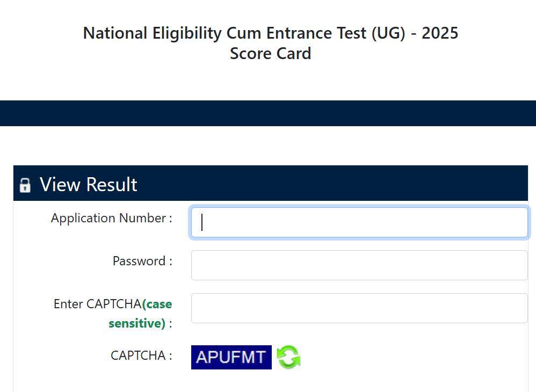Viewport: 536px width, 392px height.
Task: Click the CAPTCHA image showing APUFMT
Action: [x=231, y=357]
